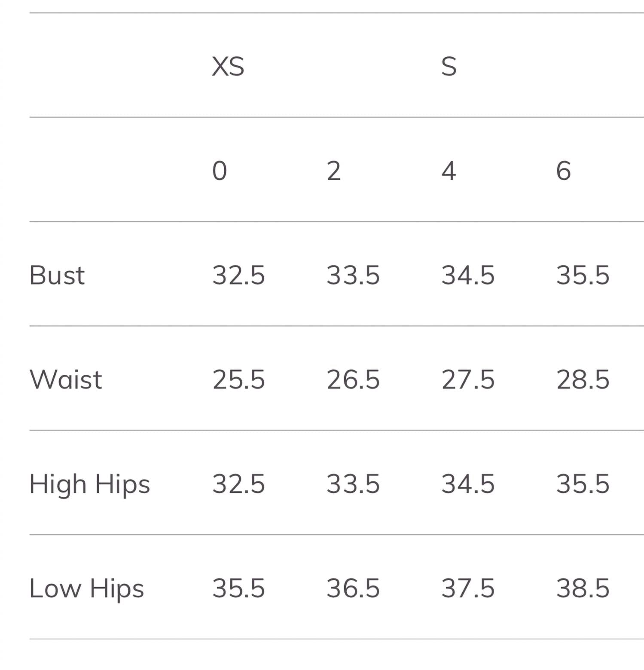Click the size 0 header cell

click(x=220, y=171)
